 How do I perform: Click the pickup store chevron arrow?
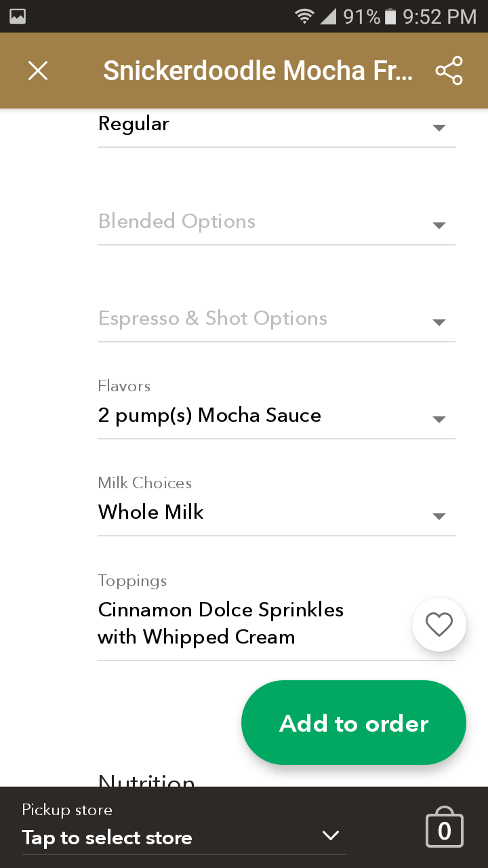(331, 835)
